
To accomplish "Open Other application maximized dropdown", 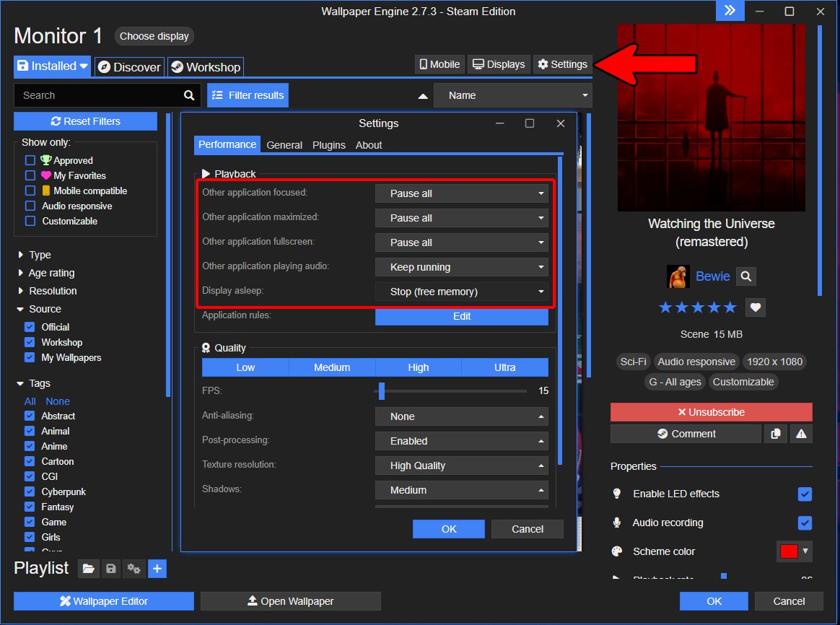I will (x=461, y=218).
